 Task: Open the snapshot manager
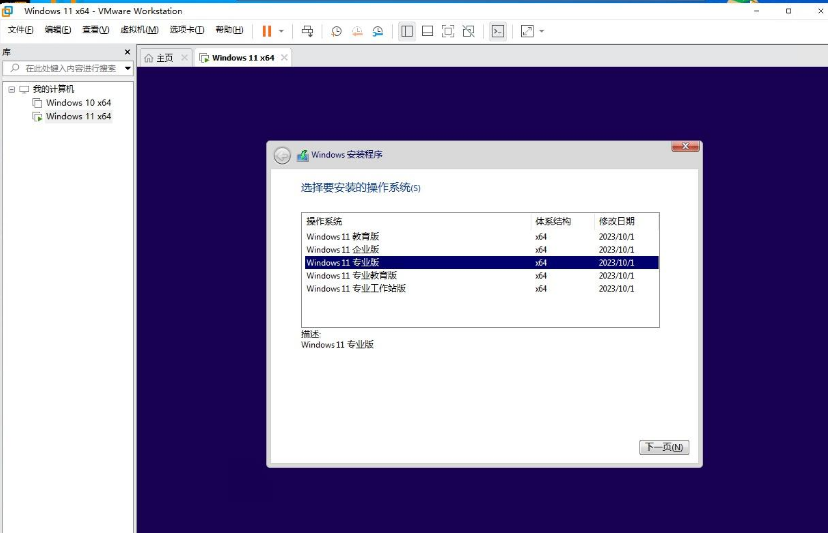(x=378, y=31)
